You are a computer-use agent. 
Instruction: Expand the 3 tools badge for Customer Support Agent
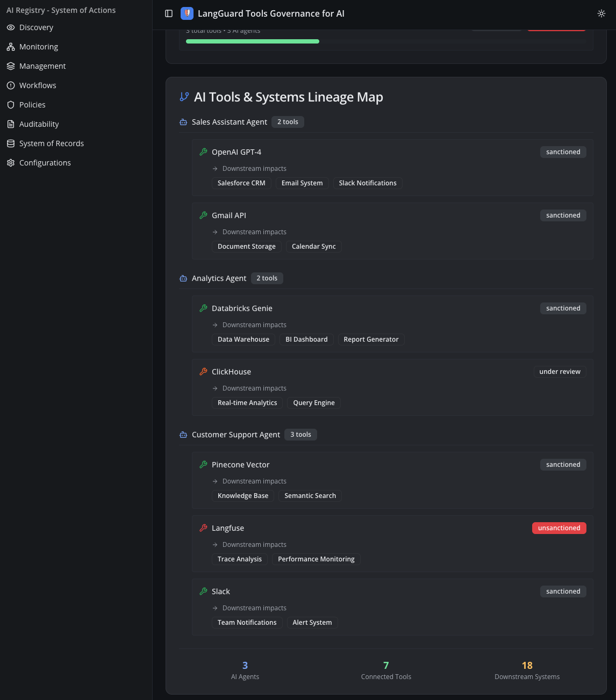[x=300, y=435]
